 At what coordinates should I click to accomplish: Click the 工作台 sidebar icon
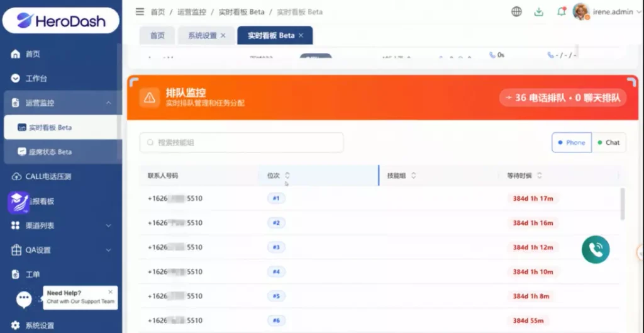coord(15,78)
